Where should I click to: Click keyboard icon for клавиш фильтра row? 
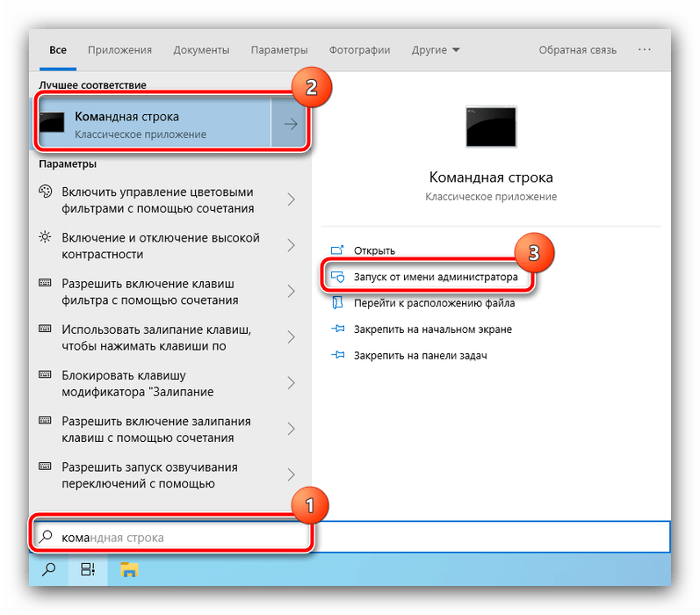tap(45, 283)
